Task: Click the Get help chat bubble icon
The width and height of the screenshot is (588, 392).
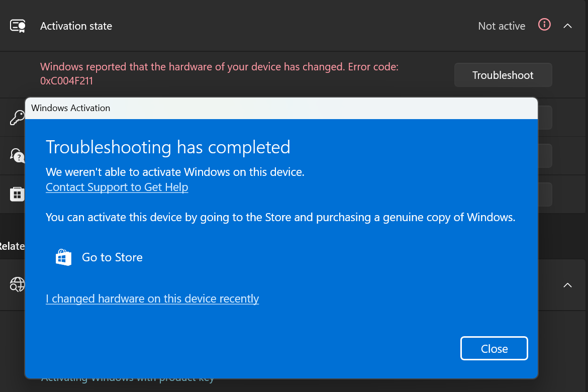Action: pos(17,155)
